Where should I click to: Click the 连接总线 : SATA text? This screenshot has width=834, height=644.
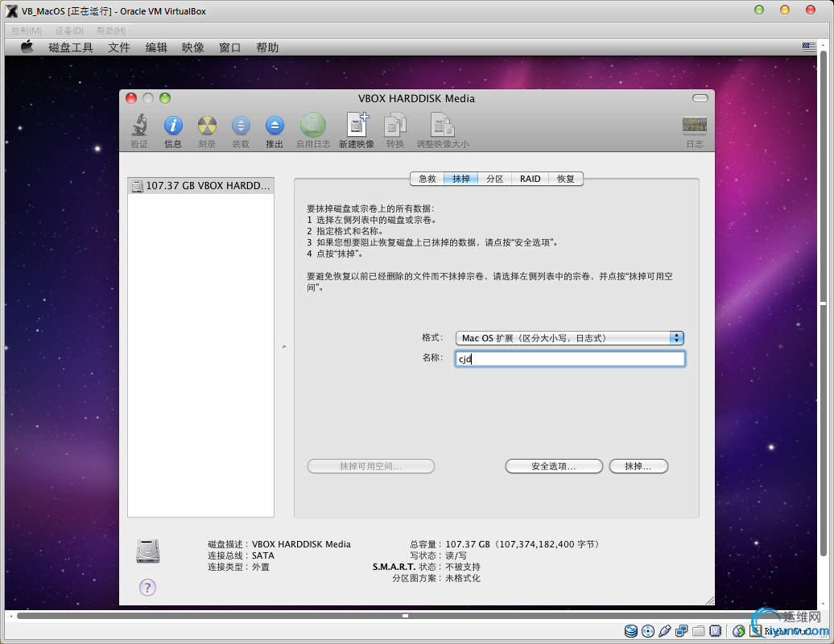click(241, 555)
